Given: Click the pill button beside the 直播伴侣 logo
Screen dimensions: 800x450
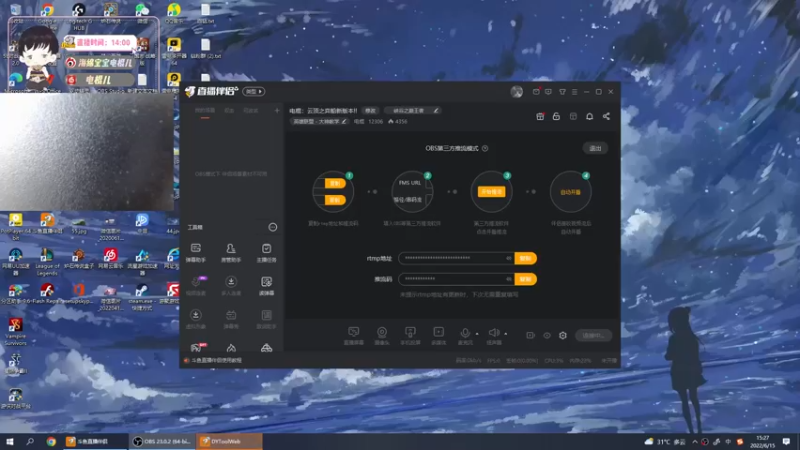Looking at the screenshot, I should 254,92.
